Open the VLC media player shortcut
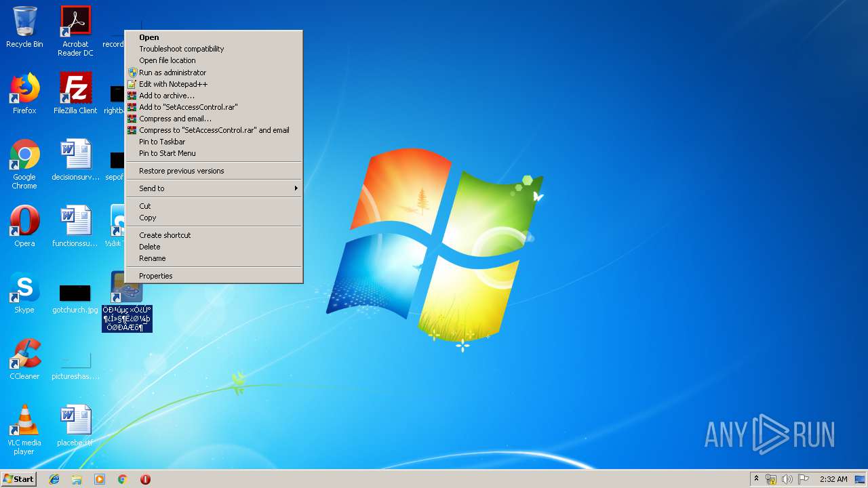The height and width of the screenshot is (488, 868). [x=24, y=430]
